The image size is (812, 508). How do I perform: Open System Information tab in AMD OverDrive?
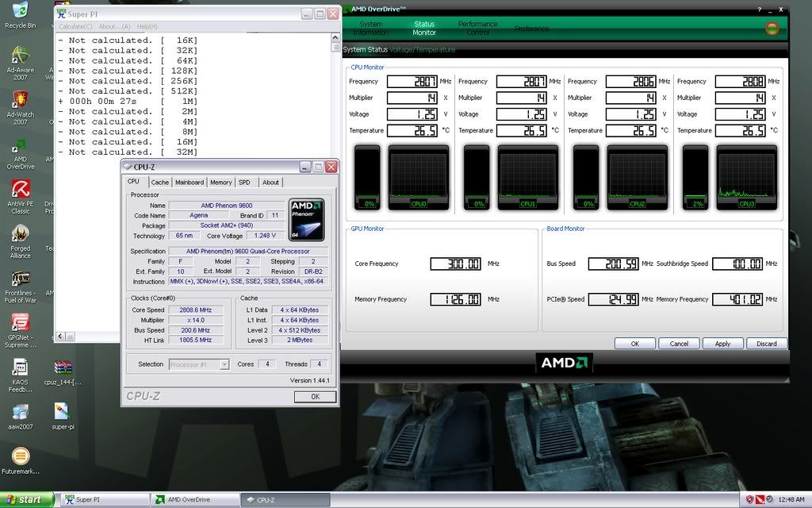pyautogui.click(x=371, y=28)
